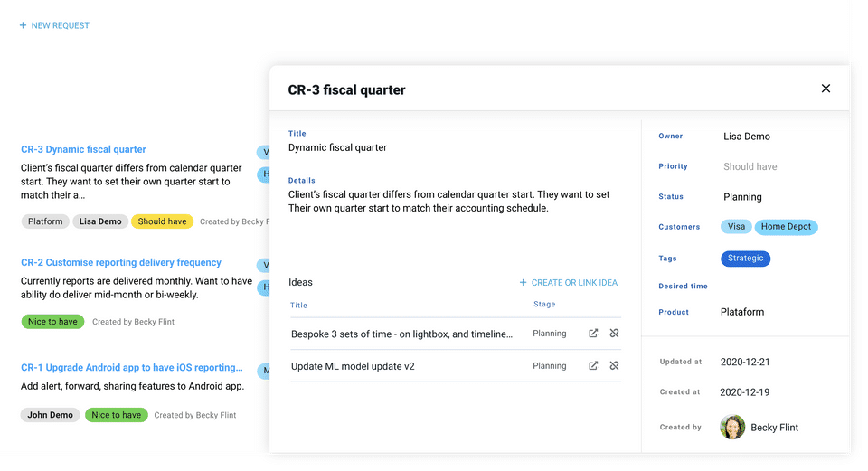Open the Priority field showing Should have
The height and width of the screenshot is (471, 868).
coord(750,166)
